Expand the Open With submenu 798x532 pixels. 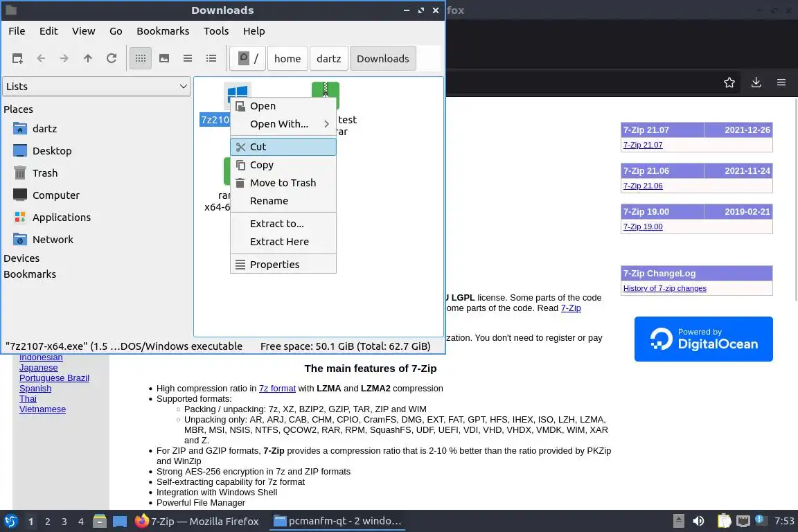coord(283,124)
